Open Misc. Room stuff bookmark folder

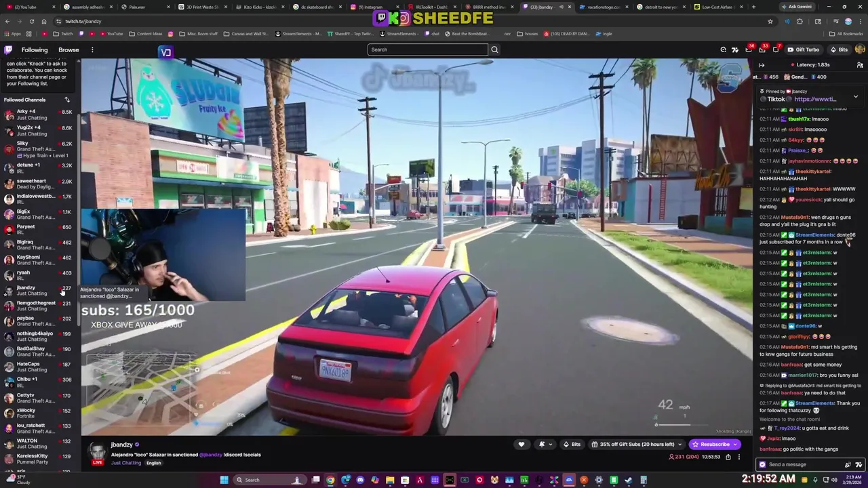pyautogui.click(x=198, y=34)
